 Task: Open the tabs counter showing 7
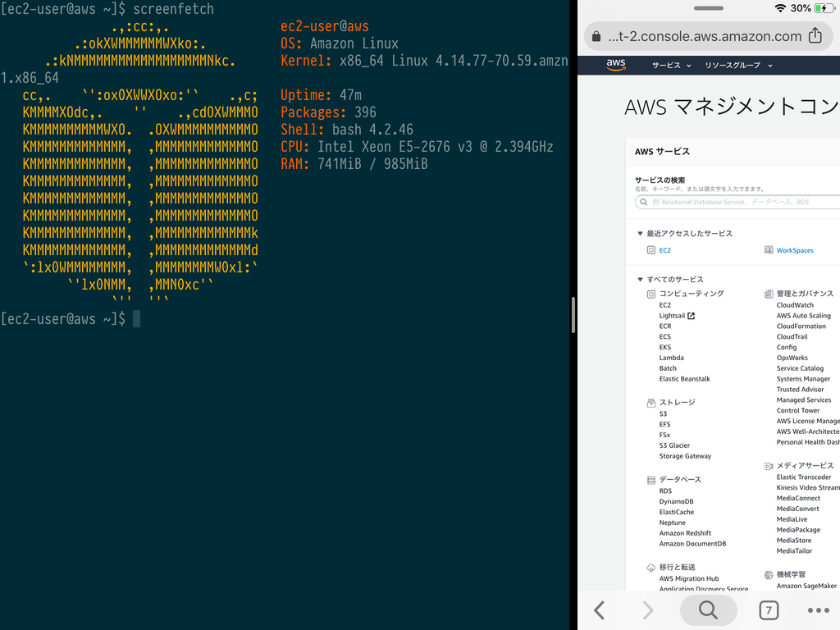point(769,609)
